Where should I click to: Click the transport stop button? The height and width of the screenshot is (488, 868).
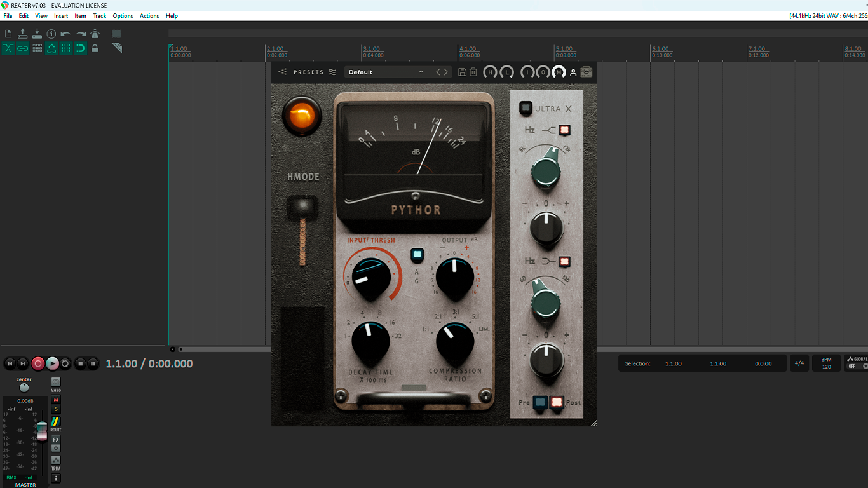(x=80, y=363)
